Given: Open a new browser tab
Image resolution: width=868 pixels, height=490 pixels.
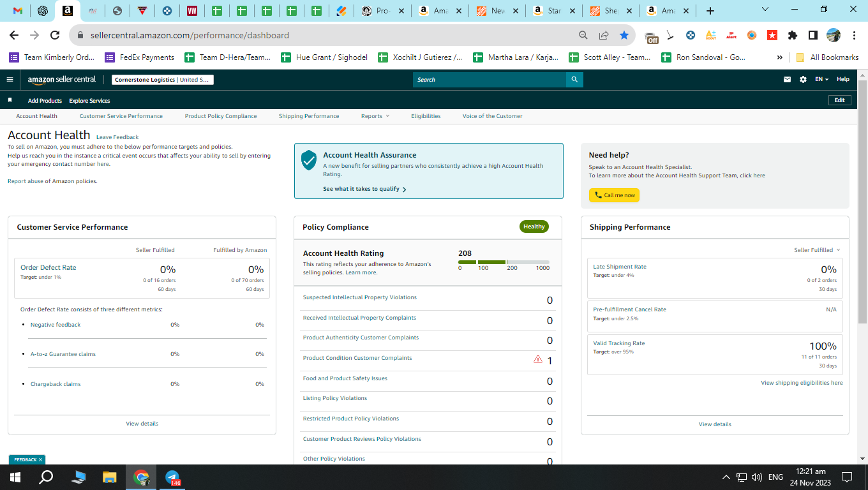Looking at the screenshot, I should (710, 11).
